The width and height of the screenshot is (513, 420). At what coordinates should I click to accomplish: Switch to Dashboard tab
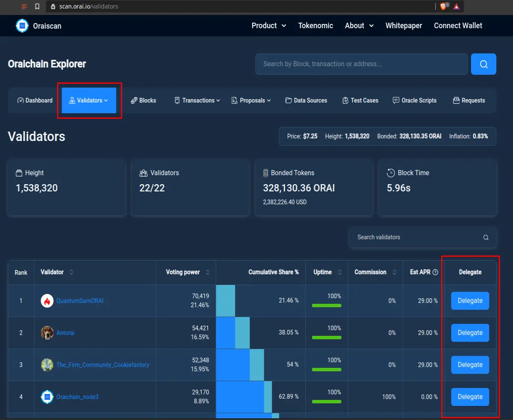[35, 100]
